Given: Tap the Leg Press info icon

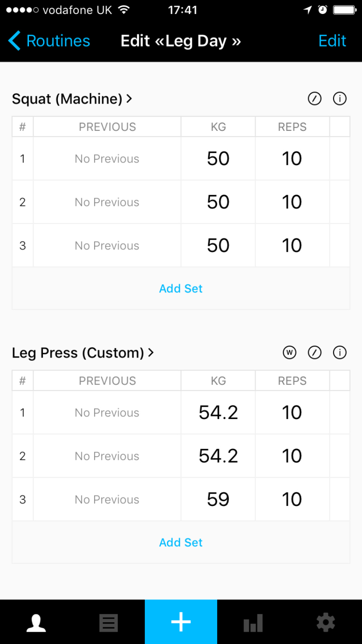Looking at the screenshot, I should tap(339, 353).
